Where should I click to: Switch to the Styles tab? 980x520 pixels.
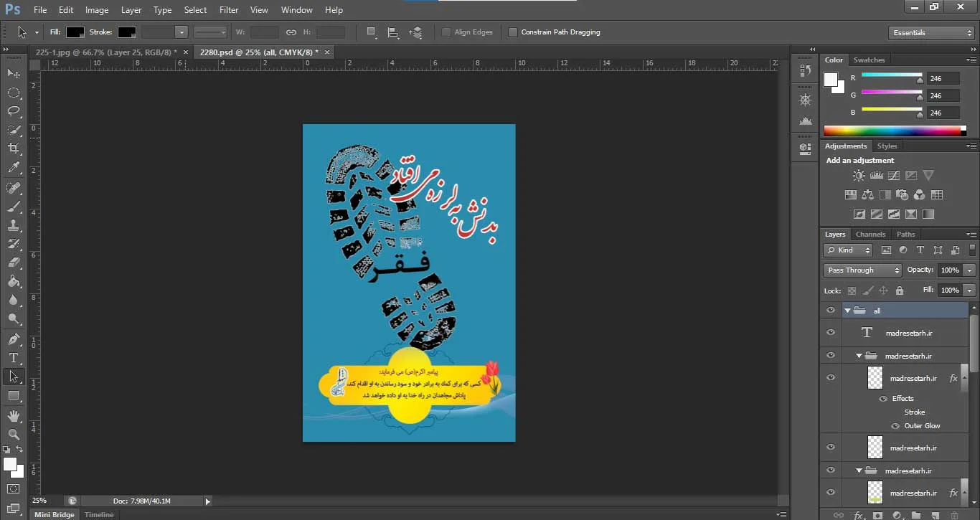[887, 146]
